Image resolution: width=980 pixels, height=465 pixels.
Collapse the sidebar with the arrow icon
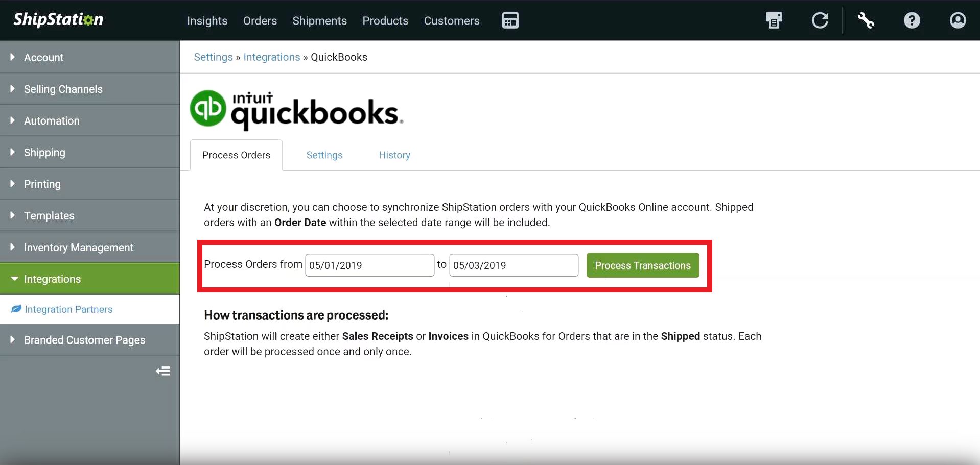[163, 371]
